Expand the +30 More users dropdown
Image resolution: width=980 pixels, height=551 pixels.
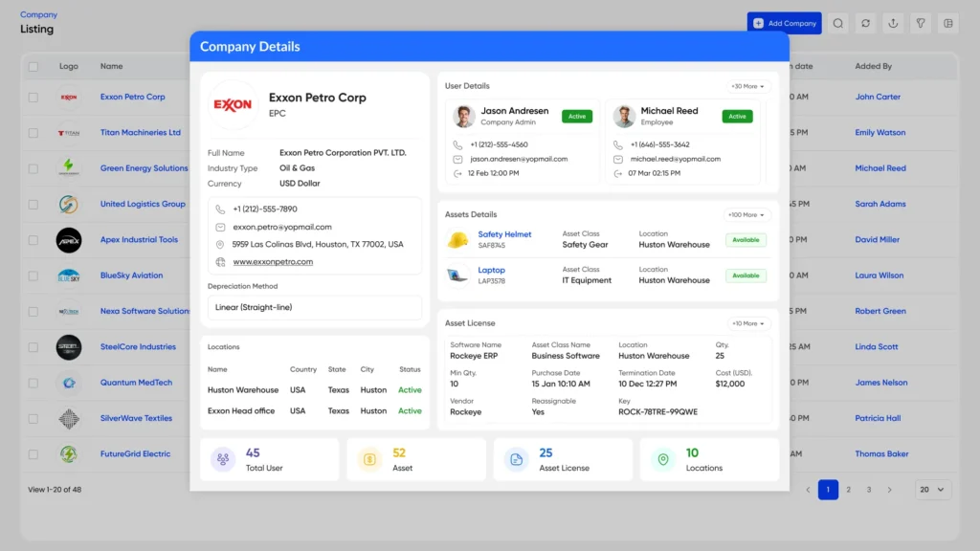tap(747, 86)
